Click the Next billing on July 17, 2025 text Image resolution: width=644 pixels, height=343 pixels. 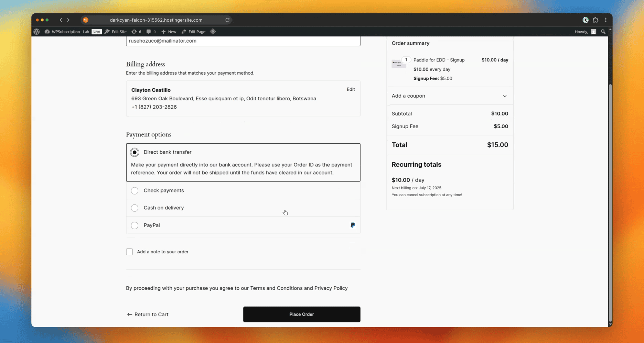coord(416,188)
